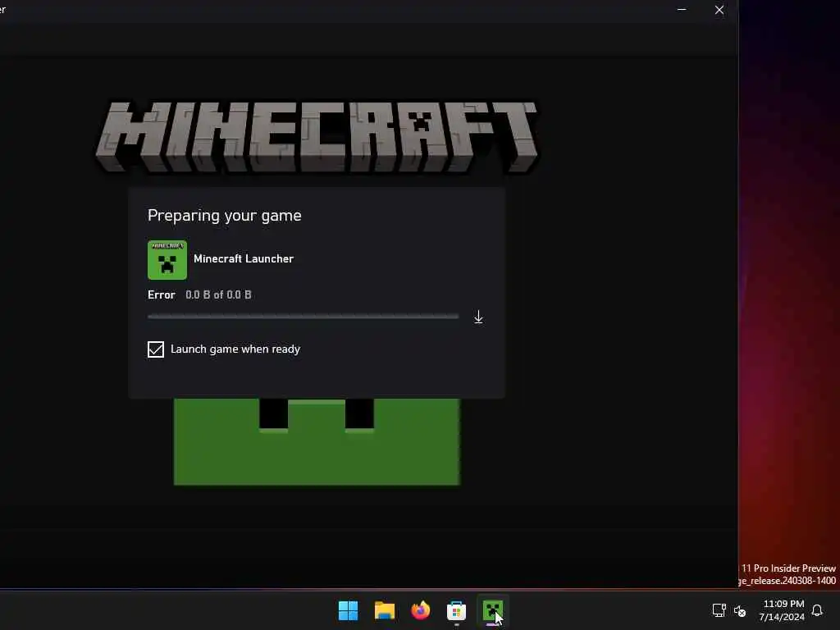Open the Windows Start menu

[348, 610]
